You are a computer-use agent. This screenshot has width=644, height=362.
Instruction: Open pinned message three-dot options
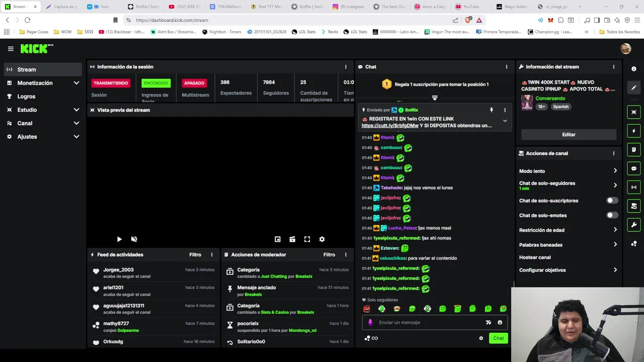(505, 110)
